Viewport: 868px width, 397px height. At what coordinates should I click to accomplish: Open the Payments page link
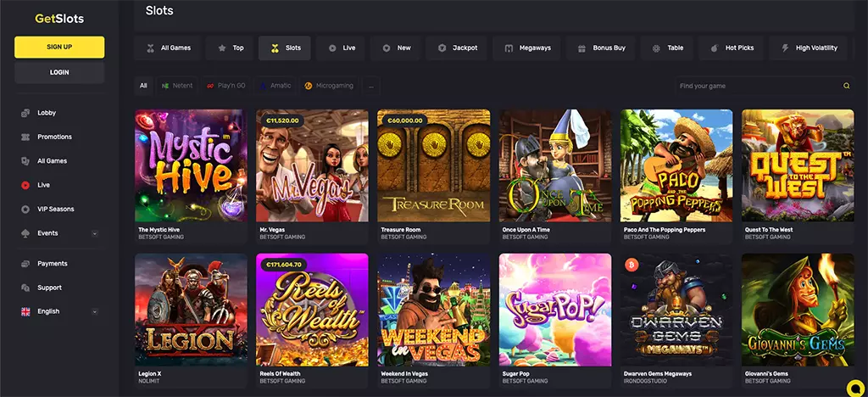pos(53,264)
